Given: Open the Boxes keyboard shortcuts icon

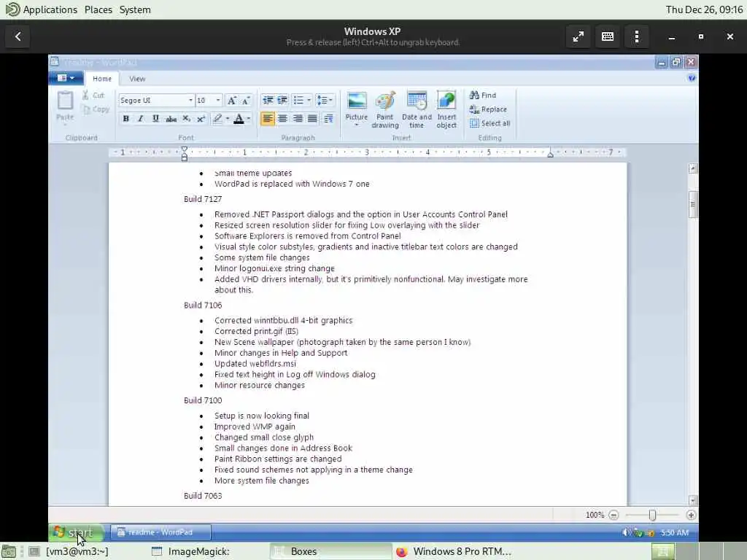Looking at the screenshot, I should tap(608, 36).
